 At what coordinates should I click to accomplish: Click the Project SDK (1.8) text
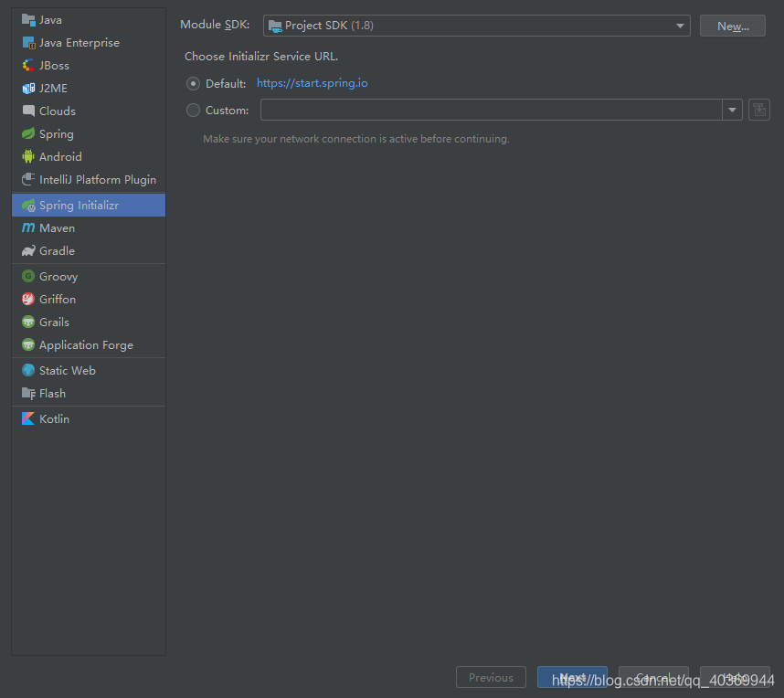[329, 26]
